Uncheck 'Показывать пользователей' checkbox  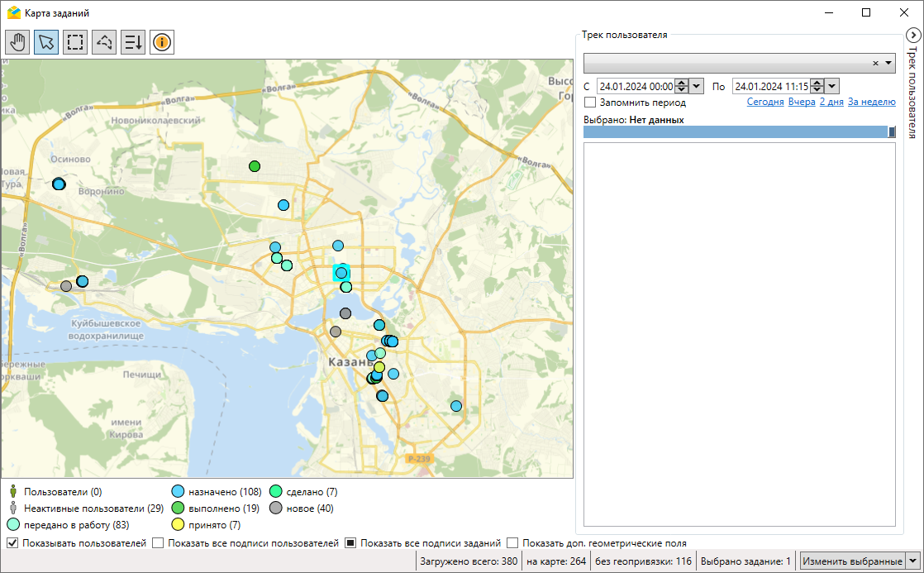coord(12,543)
